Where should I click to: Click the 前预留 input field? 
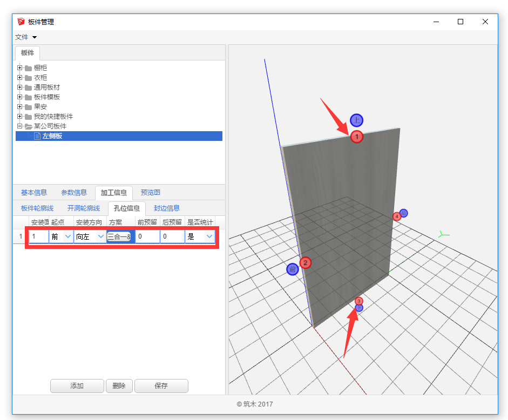[x=147, y=236]
